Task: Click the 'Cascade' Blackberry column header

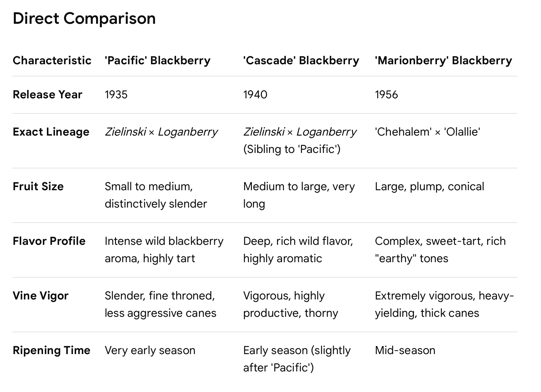Action: [301, 60]
